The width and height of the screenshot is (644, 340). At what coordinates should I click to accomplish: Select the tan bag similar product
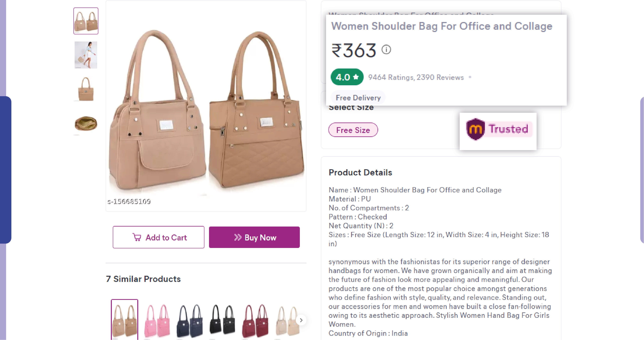pyautogui.click(x=125, y=320)
